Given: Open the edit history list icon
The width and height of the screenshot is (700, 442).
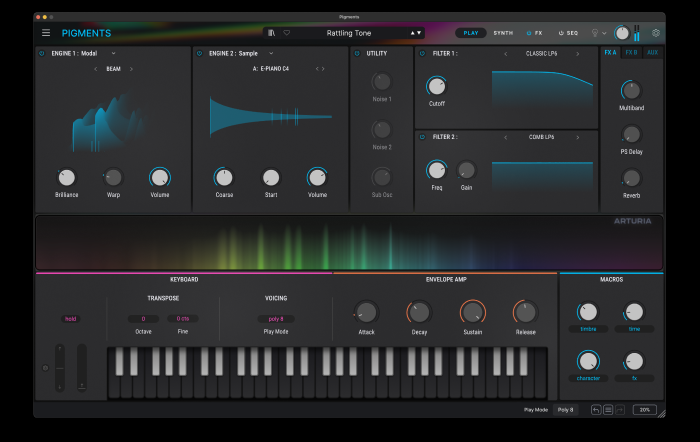Looking at the screenshot, I should (608, 410).
